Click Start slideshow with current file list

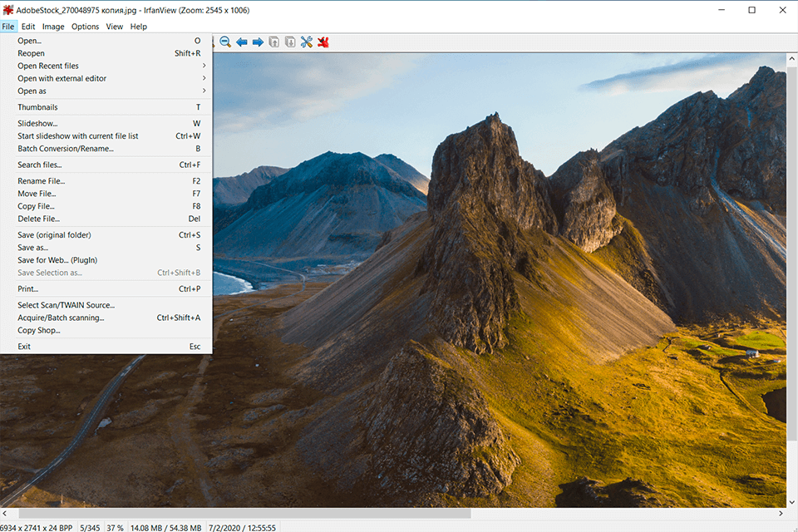pos(78,136)
